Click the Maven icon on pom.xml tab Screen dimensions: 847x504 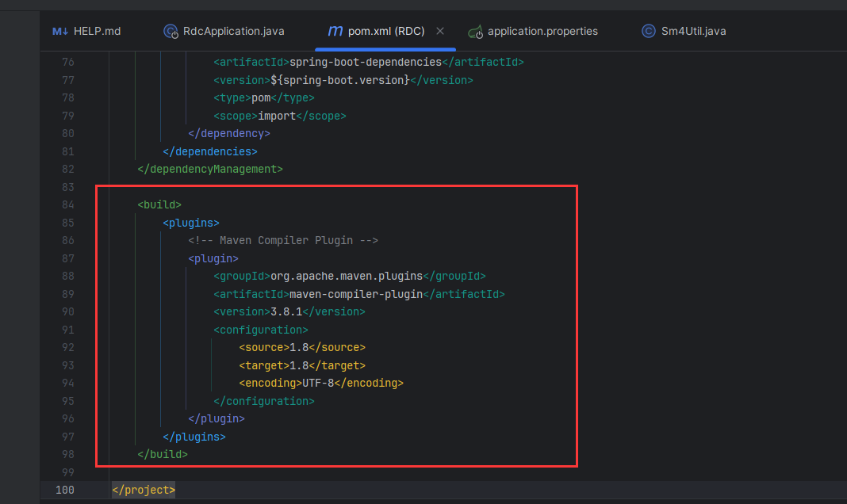tap(335, 32)
